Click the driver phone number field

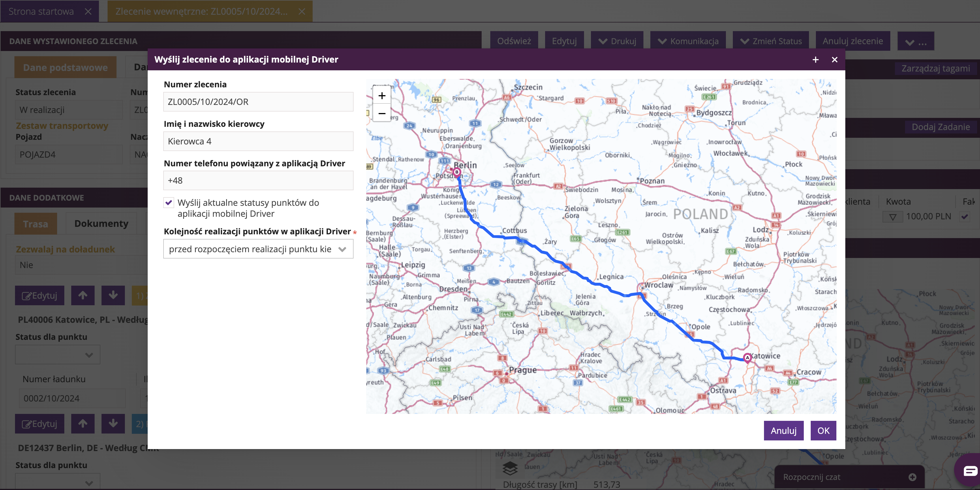click(258, 180)
